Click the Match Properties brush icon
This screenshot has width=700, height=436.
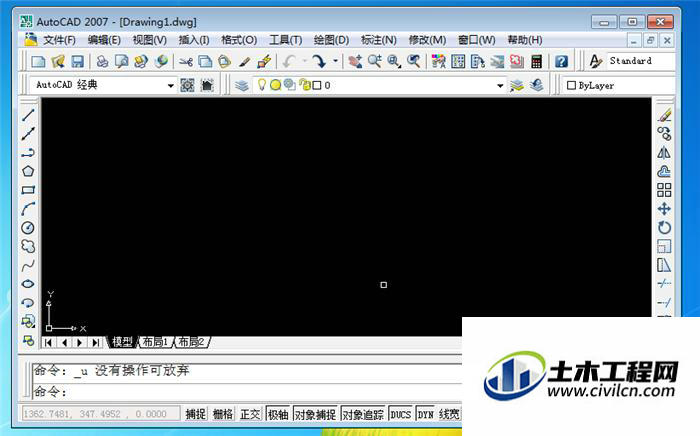click(244, 61)
